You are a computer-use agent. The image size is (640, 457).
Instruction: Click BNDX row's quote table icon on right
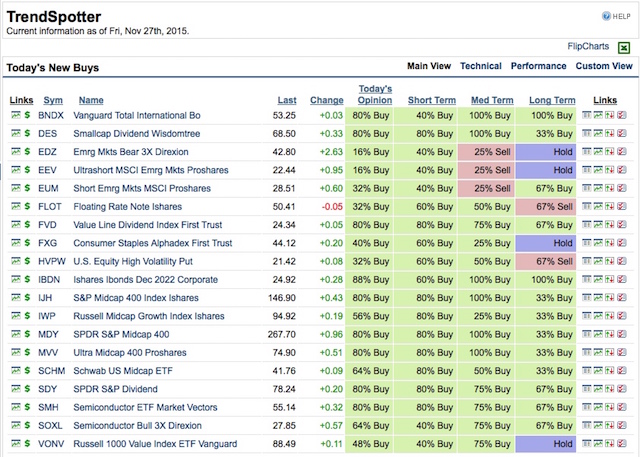point(587,115)
